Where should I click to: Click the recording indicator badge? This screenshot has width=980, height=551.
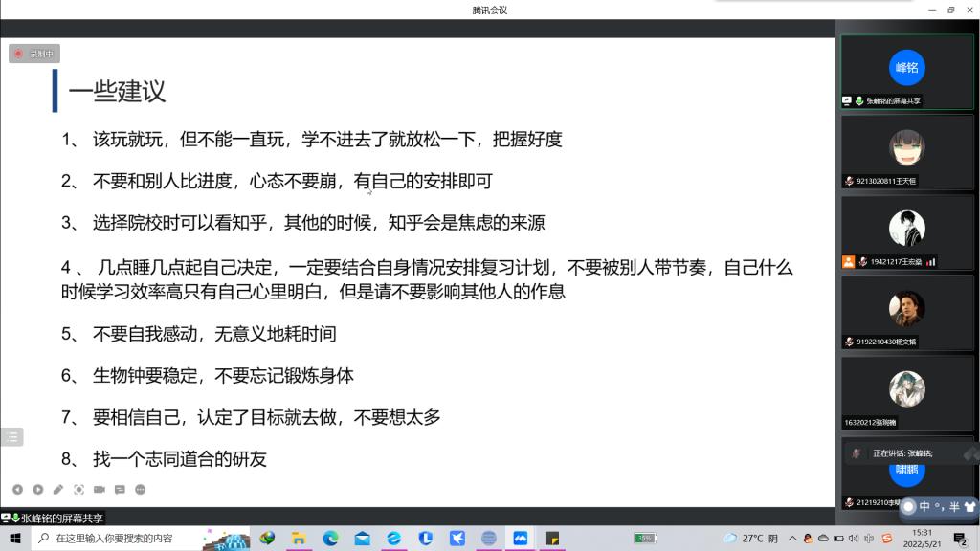click(x=34, y=54)
